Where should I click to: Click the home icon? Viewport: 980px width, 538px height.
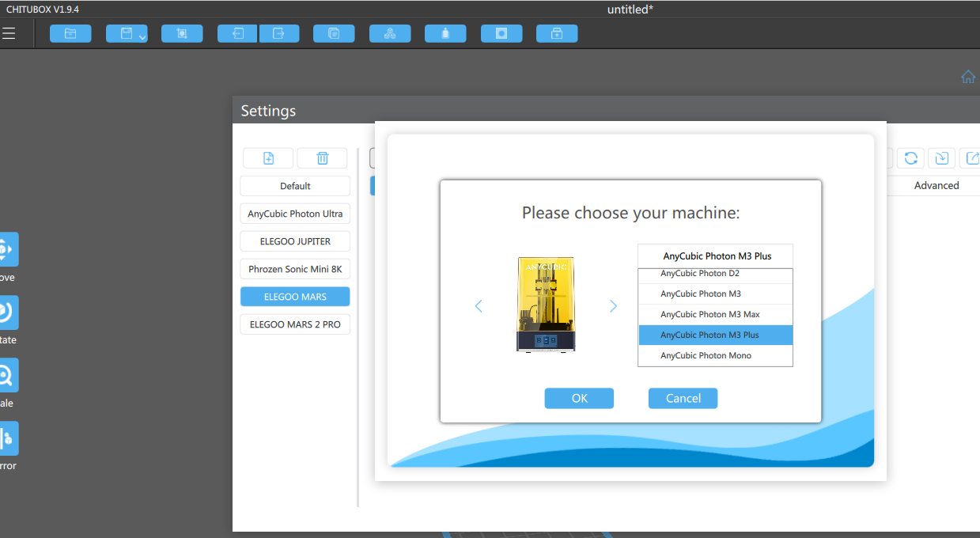968,77
